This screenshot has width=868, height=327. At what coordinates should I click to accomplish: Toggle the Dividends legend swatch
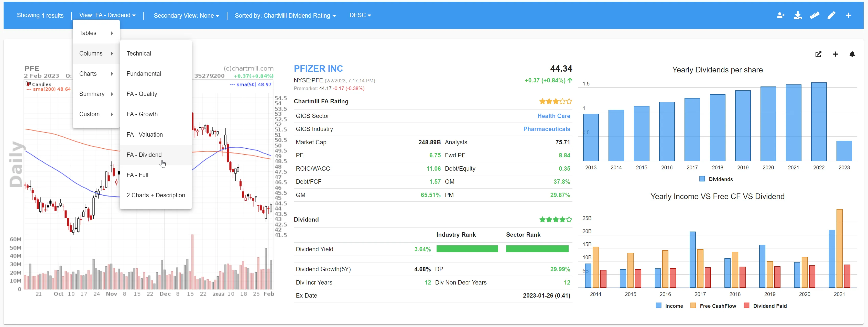click(x=702, y=179)
